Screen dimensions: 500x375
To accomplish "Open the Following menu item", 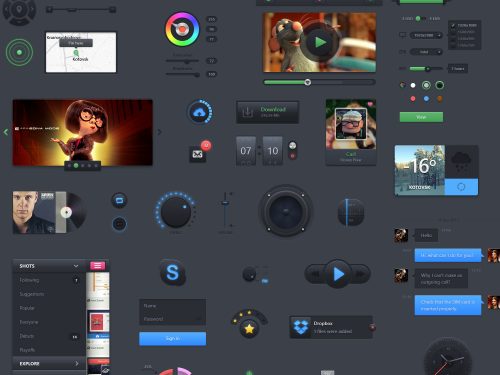I will click(49, 280).
